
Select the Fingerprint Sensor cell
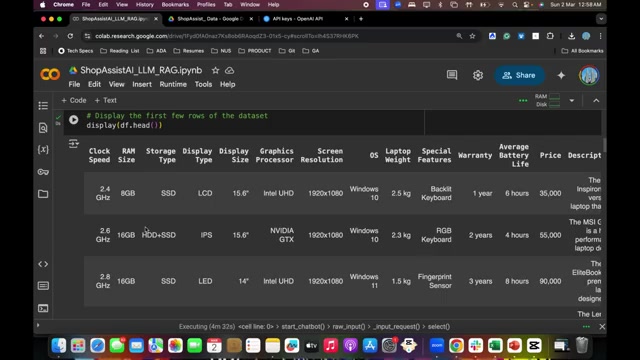435,281
